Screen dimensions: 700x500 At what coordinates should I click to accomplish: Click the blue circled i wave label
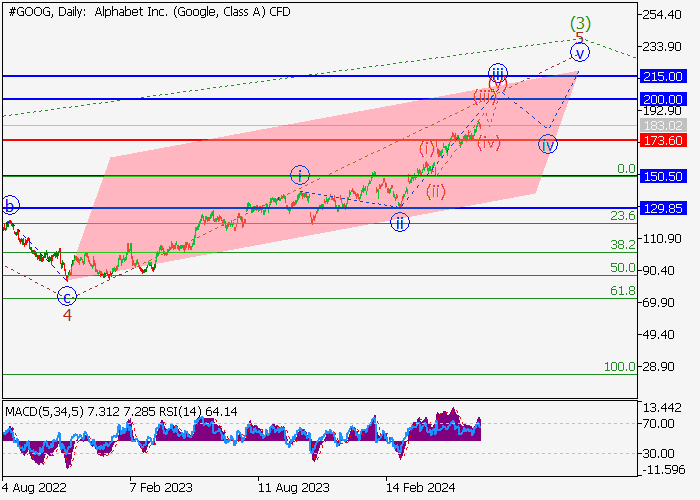pos(300,175)
